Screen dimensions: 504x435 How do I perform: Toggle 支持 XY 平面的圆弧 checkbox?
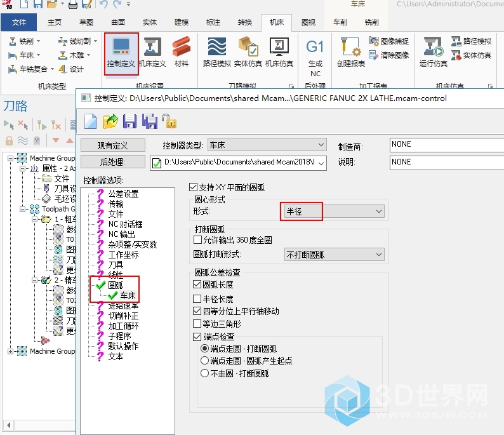coord(193,187)
